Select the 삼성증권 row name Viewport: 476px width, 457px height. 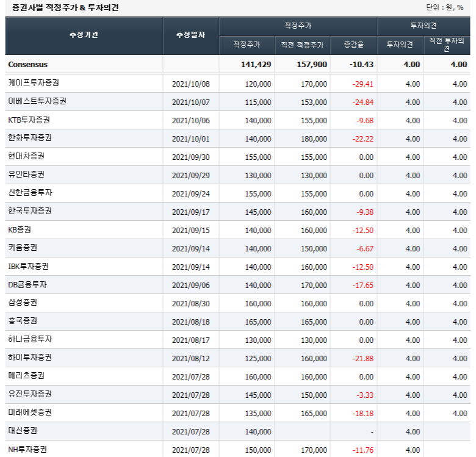point(23,302)
